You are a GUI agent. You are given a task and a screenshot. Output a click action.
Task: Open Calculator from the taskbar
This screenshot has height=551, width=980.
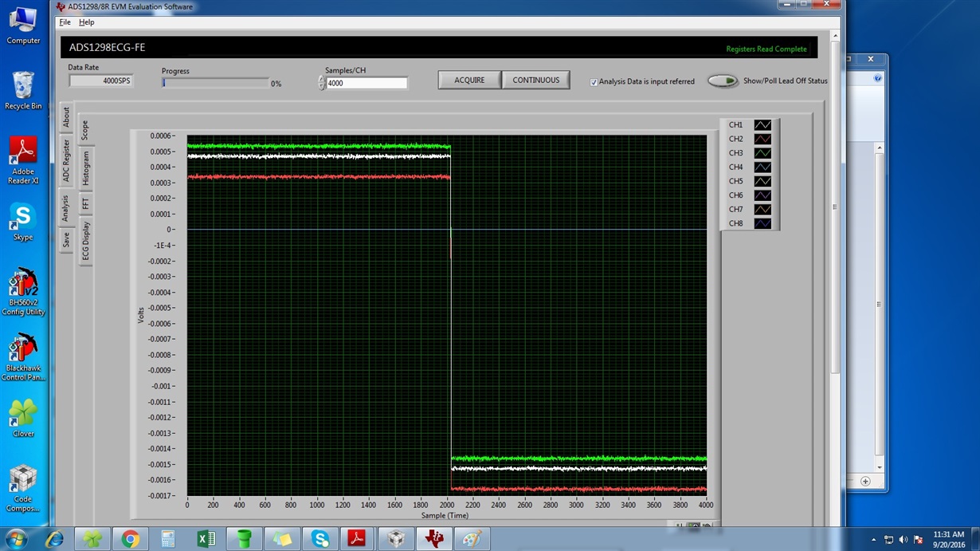168,540
